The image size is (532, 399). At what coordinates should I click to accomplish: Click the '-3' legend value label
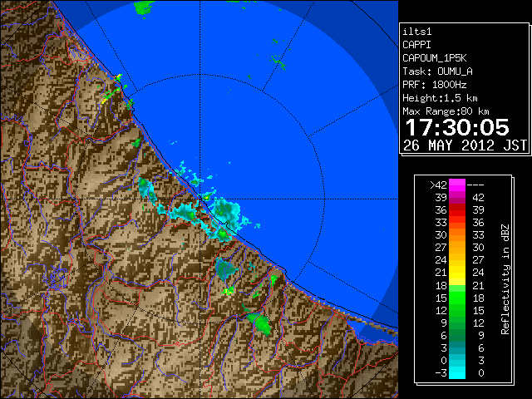pyautogui.click(x=441, y=373)
